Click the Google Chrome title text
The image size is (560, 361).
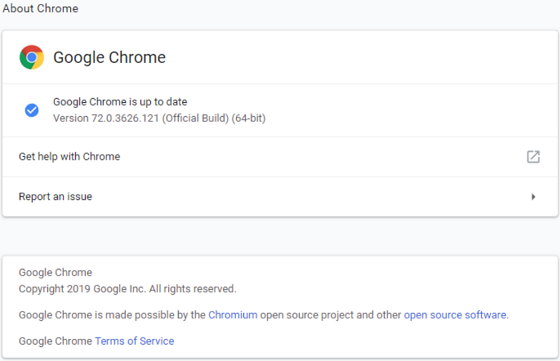[109, 57]
